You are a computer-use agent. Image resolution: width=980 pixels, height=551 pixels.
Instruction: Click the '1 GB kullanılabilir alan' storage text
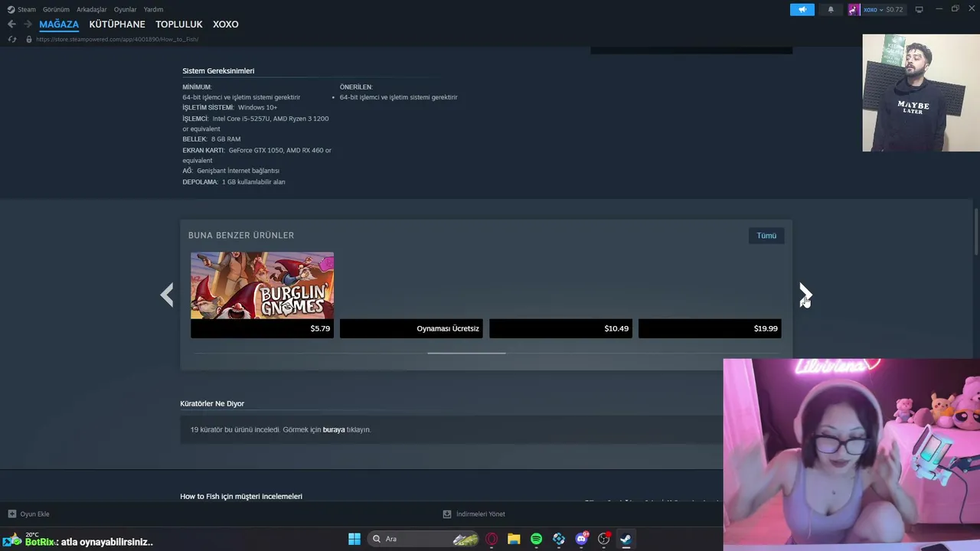pyautogui.click(x=253, y=182)
